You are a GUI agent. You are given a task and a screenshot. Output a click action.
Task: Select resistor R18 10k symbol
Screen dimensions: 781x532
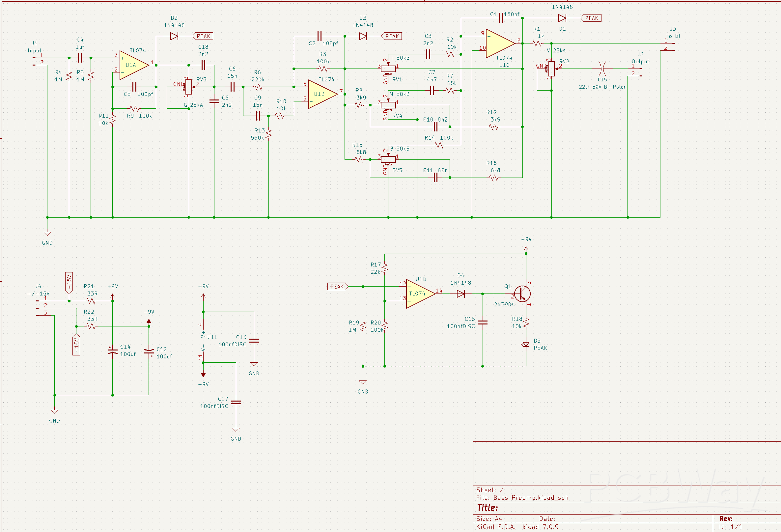tap(526, 323)
